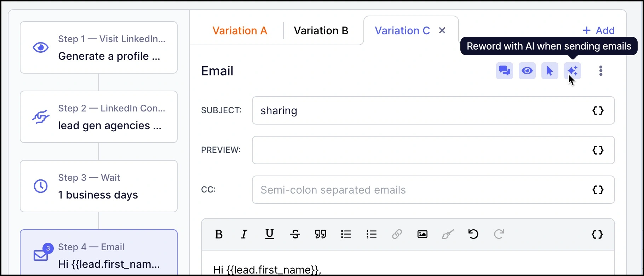Enable Reword with AI sparkle icon
This screenshot has height=276, width=644.
[x=572, y=71]
